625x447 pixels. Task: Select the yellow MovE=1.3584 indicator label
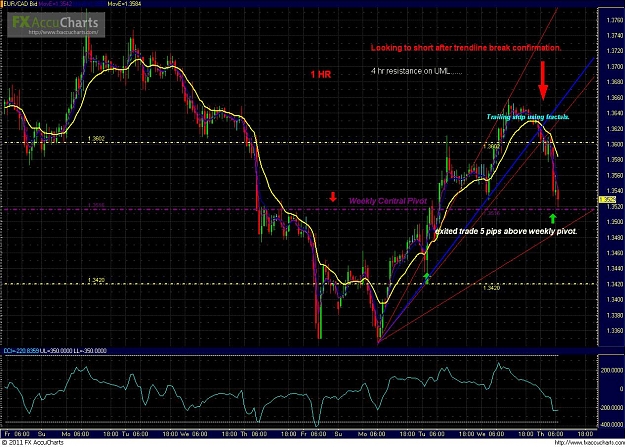(124, 4)
